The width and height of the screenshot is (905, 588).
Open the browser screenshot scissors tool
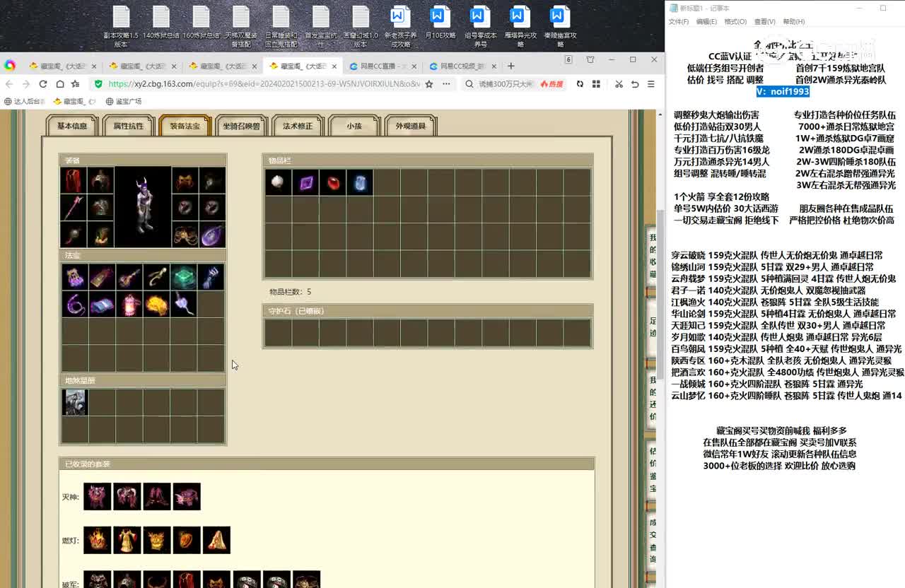pos(619,83)
